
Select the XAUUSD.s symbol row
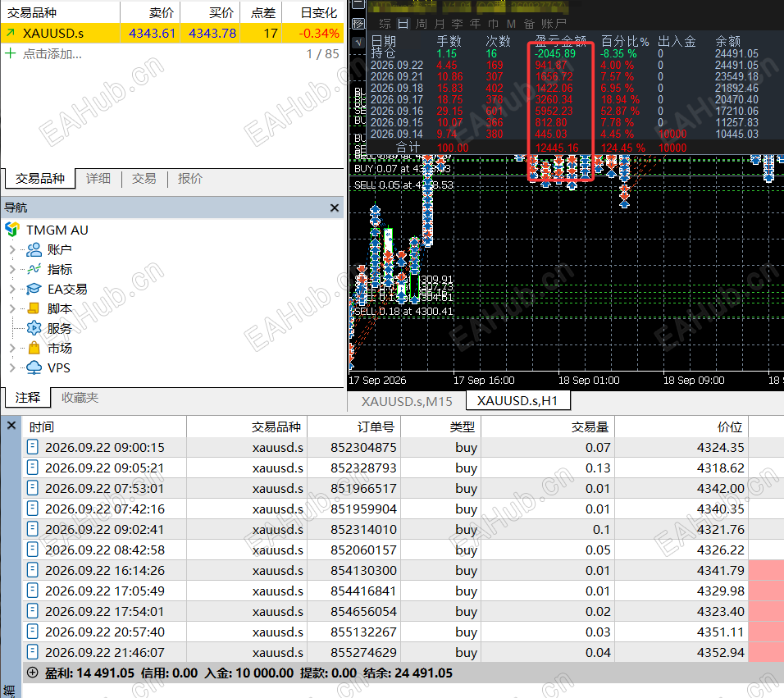click(x=172, y=33)
